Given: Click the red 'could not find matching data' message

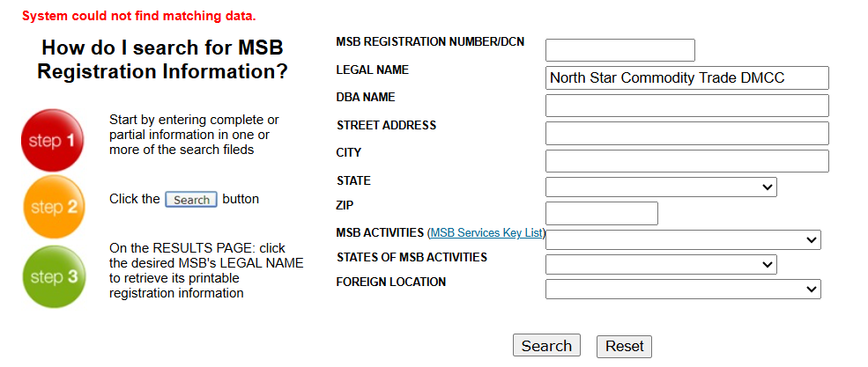Looking at the screenshot, I should (139, 17).
